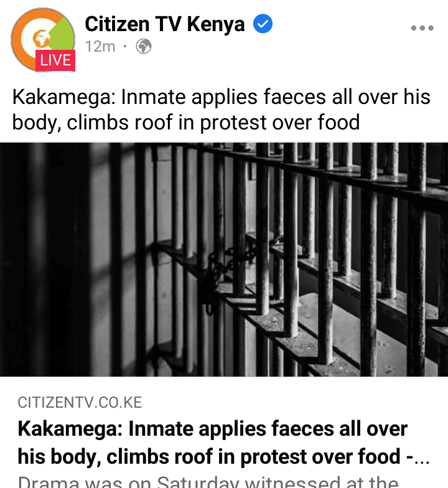Click the globe public audience icon
448x488 pixels.
[144, 47]
